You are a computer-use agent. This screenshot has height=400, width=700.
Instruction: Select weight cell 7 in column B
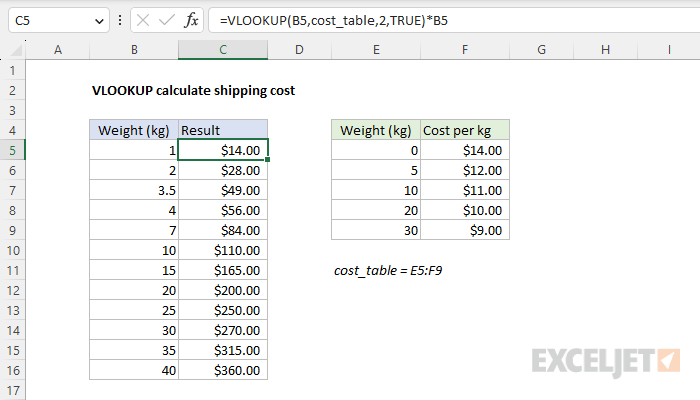click(134, 230)
